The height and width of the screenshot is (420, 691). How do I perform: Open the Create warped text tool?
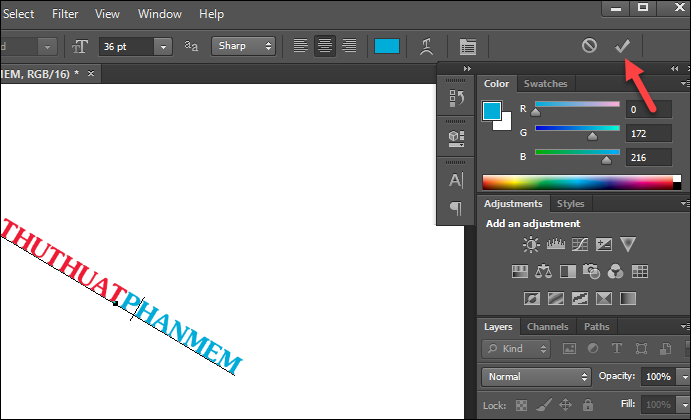tap(426, 46)
